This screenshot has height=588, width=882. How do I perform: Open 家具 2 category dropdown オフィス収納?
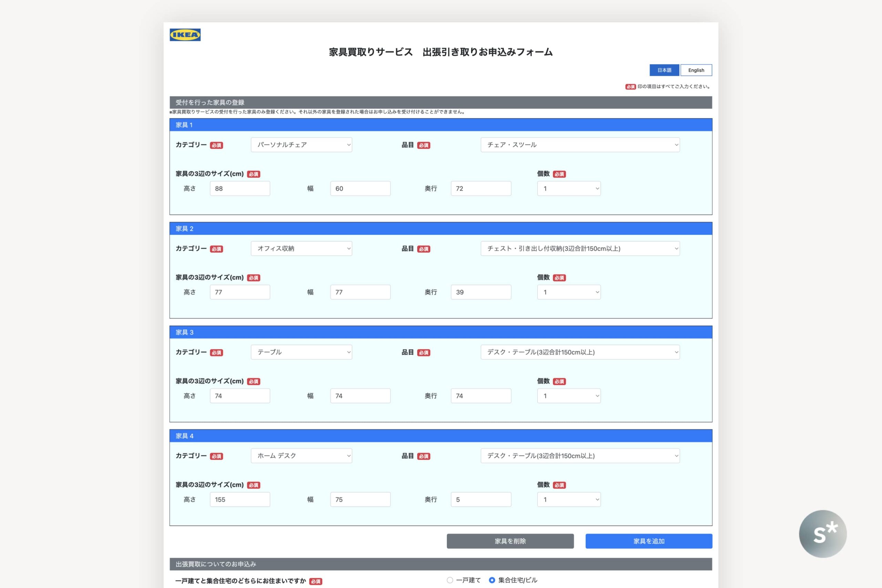[301, 249]
